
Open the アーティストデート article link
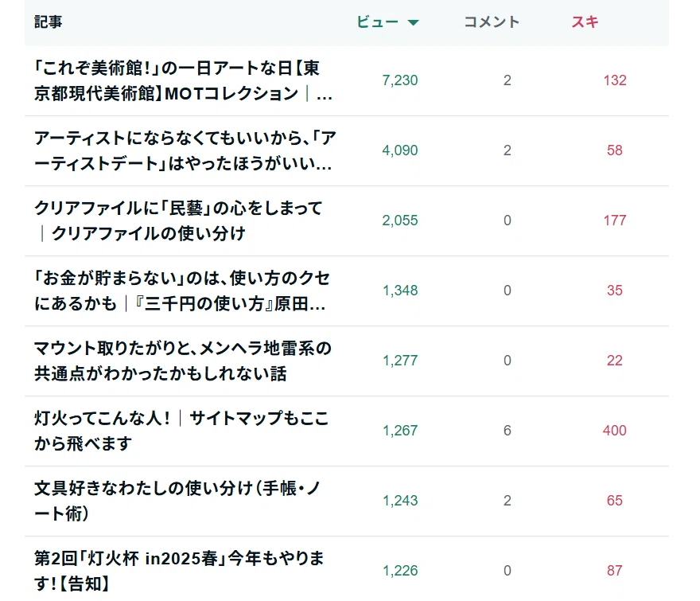click(185, 150)
